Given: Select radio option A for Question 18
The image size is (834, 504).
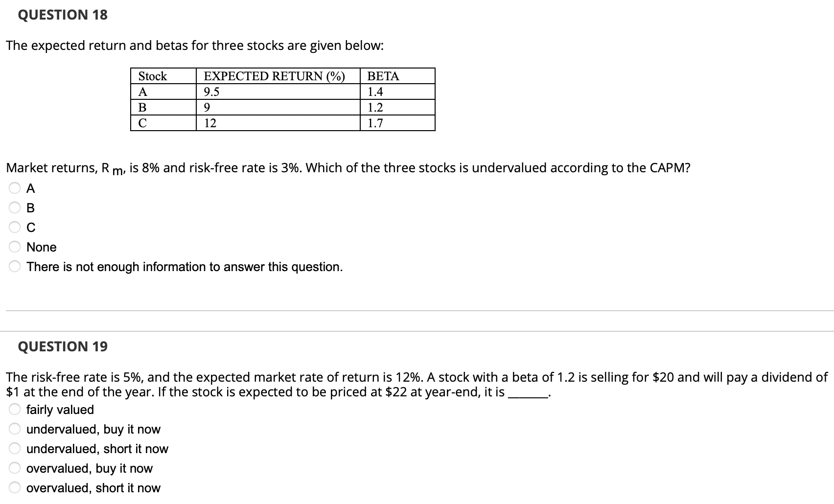Looking at the screenshot, I should point(15,189).
